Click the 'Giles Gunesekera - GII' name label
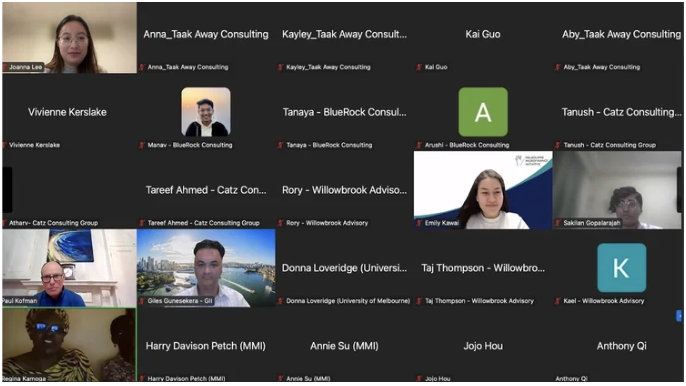The image size is (686, 386). (180, 301)
